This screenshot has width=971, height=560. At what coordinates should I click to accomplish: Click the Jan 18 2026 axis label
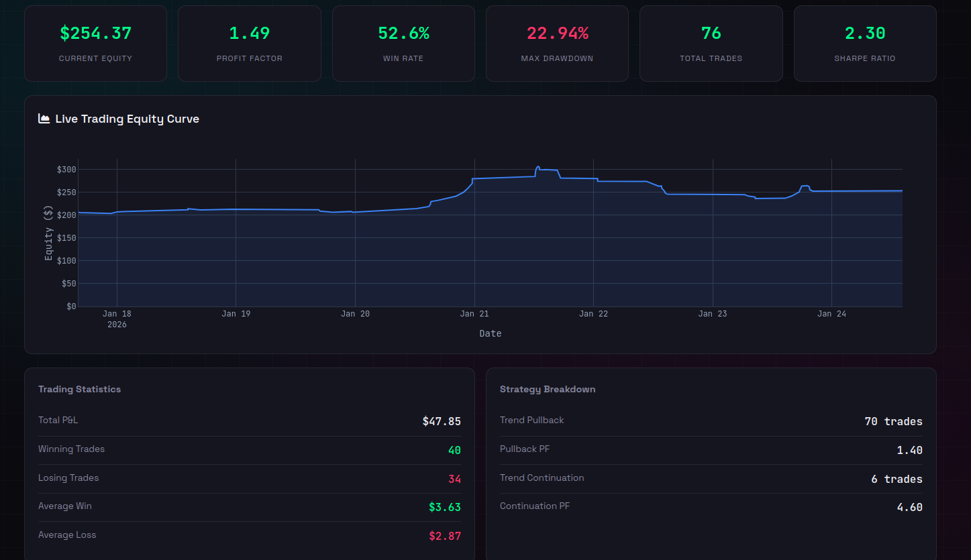pos(117,319)
